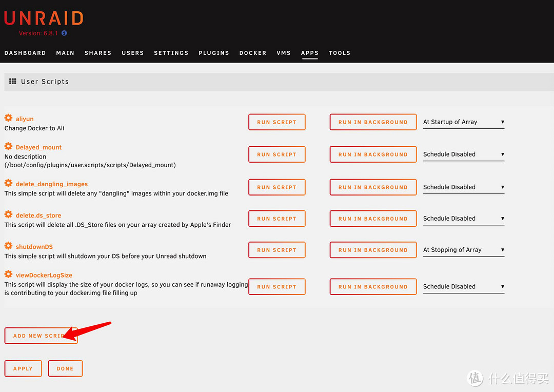Run the delete.ds_store script
Viewport: 554px width, 392px height.
pyautogui.click(x=276, y=219)
